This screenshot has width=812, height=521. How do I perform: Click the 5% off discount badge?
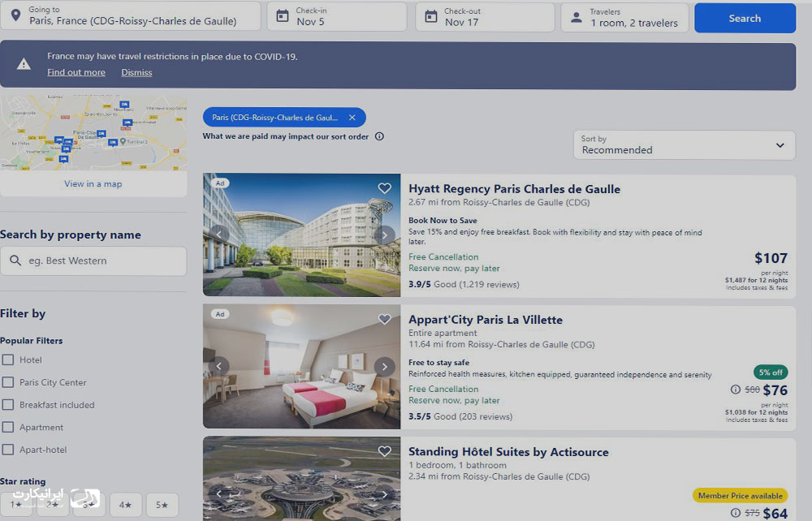(x=771, y=372)
